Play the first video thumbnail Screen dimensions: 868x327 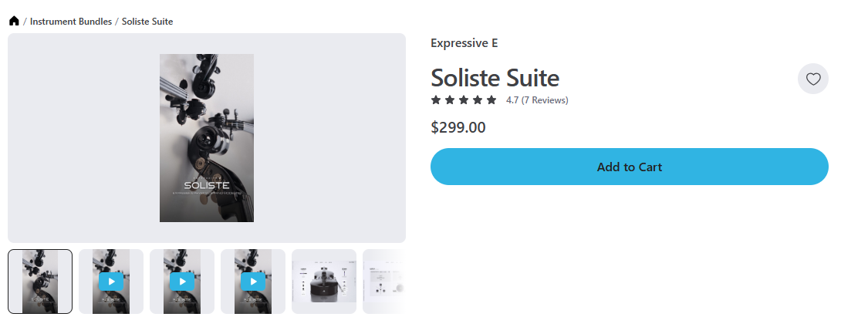coord(111,281)
